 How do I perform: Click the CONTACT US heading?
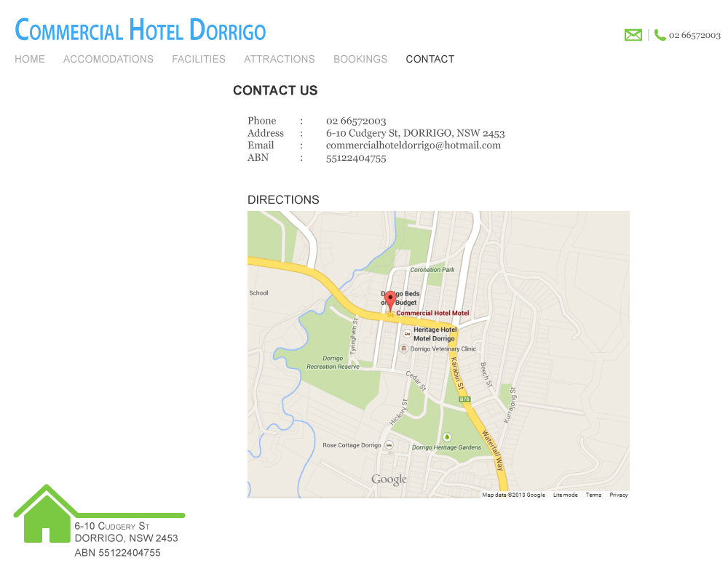(275, 90)
